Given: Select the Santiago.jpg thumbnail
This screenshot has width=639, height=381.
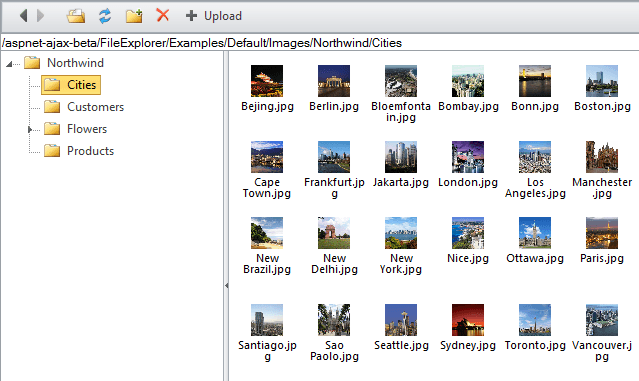Looking at the screenshot, I should point(267,320).
